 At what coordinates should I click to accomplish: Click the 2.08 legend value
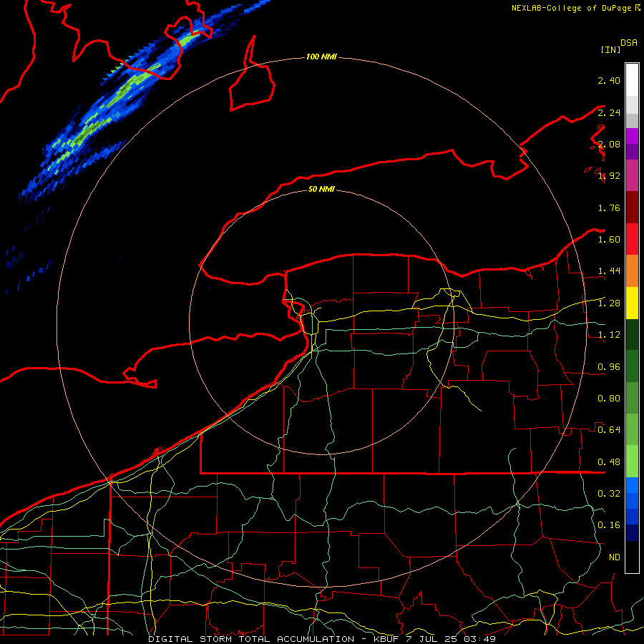[609, 144]
